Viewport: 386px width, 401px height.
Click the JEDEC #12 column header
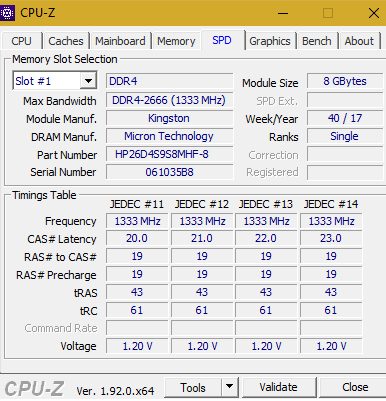point(202,204)
